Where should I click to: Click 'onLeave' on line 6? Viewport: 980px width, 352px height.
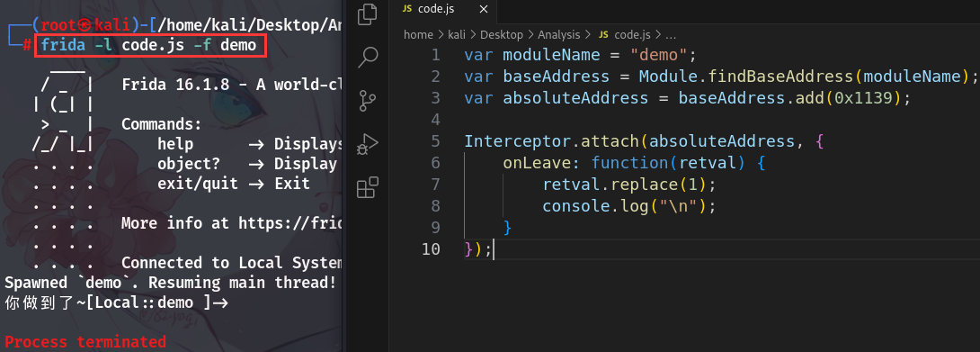tap(537, 163)
